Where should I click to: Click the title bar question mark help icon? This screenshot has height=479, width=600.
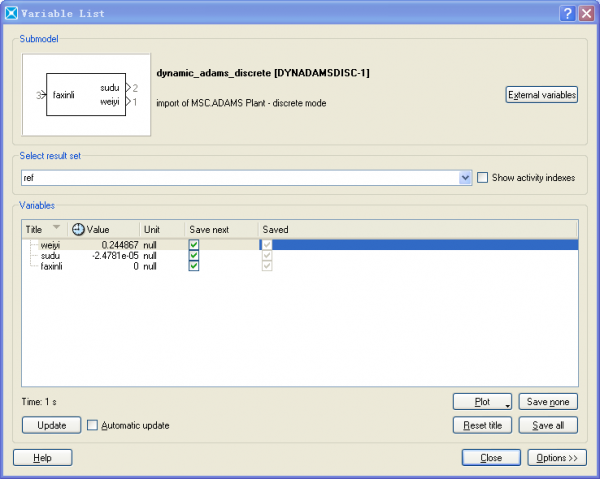click(x=567, y=13)
